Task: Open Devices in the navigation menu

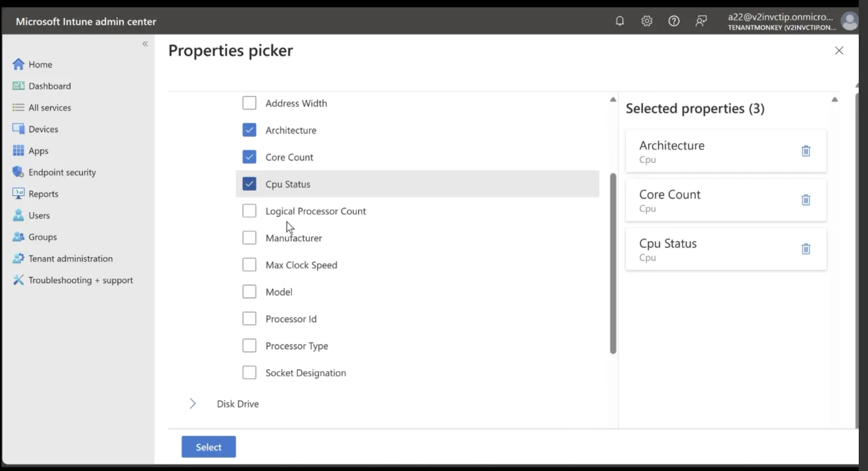Action: [43, 129]
